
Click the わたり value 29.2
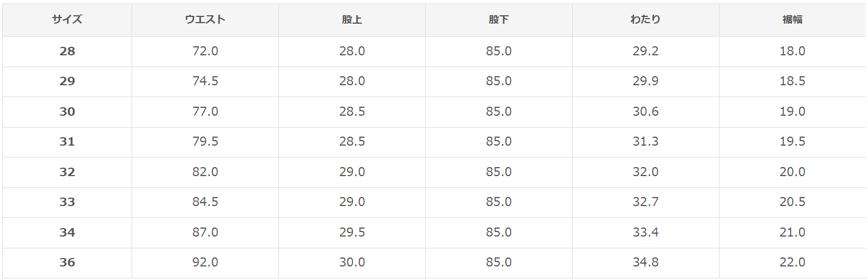[645, 51]
